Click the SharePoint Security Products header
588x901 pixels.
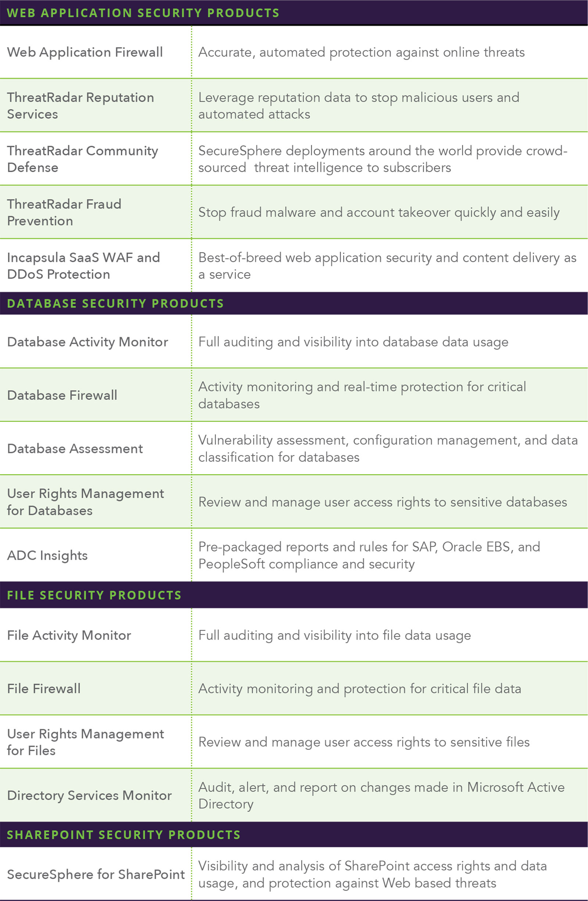point(124,835)
